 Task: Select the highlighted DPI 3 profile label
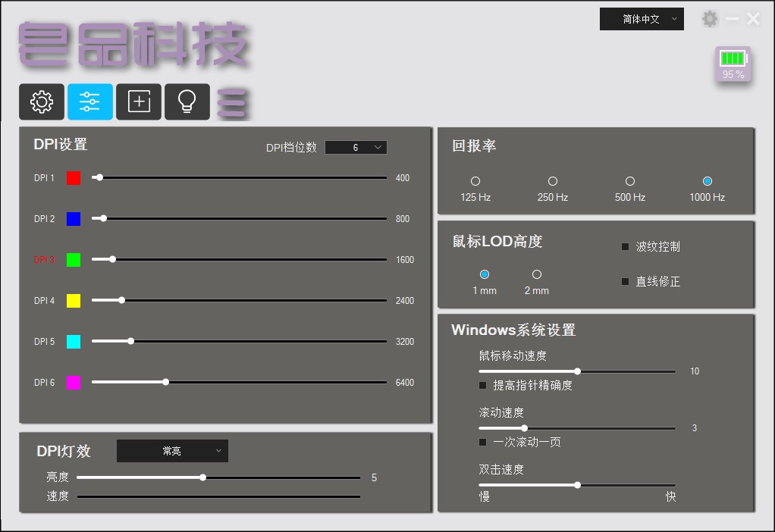(x=43, y=259)
